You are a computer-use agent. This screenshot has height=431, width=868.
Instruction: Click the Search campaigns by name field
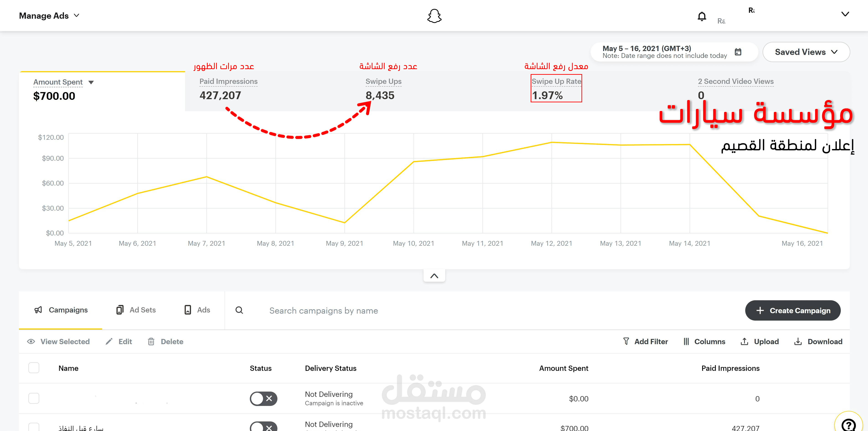(x=323, y=310)
